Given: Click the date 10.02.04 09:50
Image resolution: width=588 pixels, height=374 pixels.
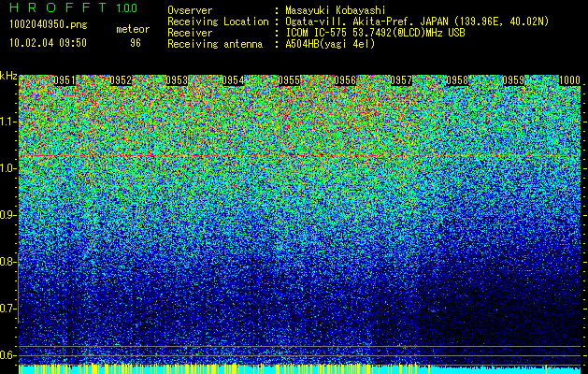Looking at the screenshot, I should (x=48, y=43).
